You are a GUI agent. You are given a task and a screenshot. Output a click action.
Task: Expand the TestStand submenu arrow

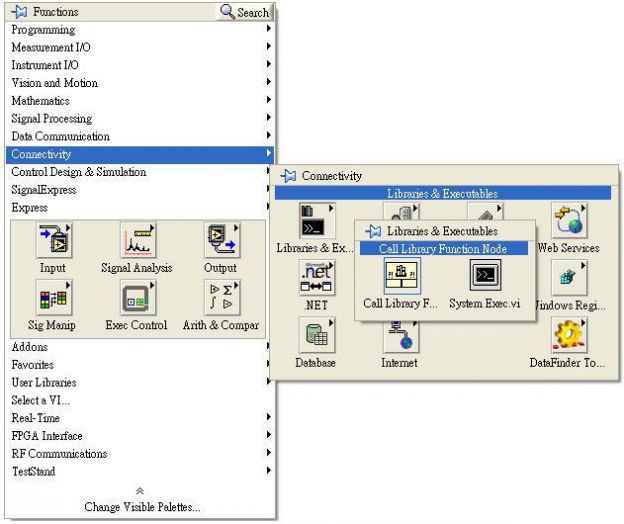pos(269,470)
